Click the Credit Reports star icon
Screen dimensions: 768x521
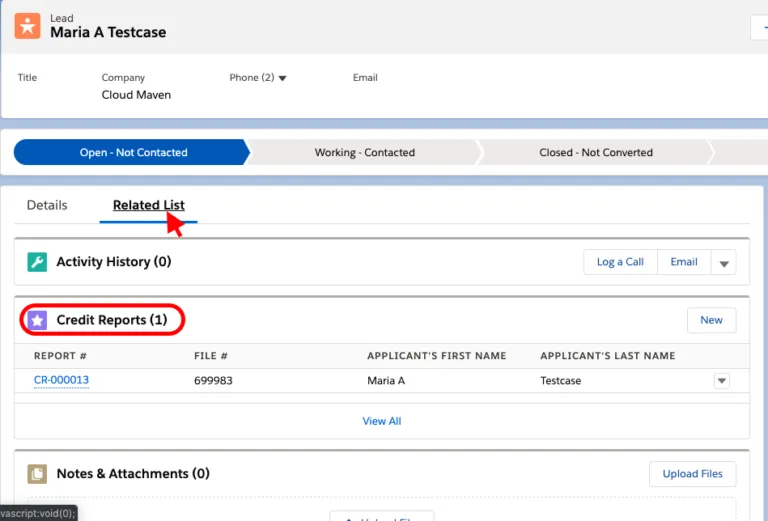point(37,320)
